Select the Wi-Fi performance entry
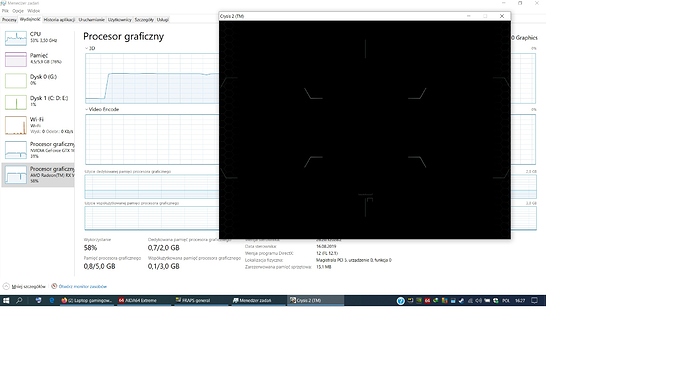690x383 pixels. (37, 125)
